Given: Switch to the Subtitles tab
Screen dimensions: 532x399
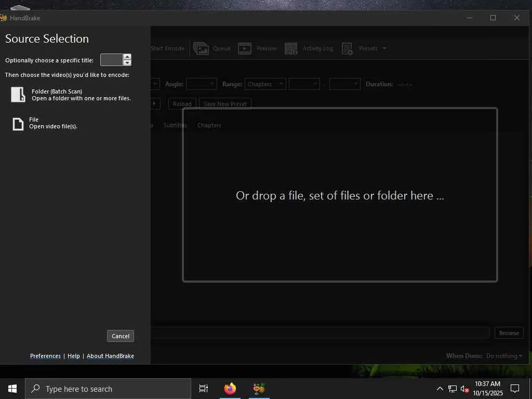Looking at the screenshot, I should pyautogui.click(x=175, y=125).
